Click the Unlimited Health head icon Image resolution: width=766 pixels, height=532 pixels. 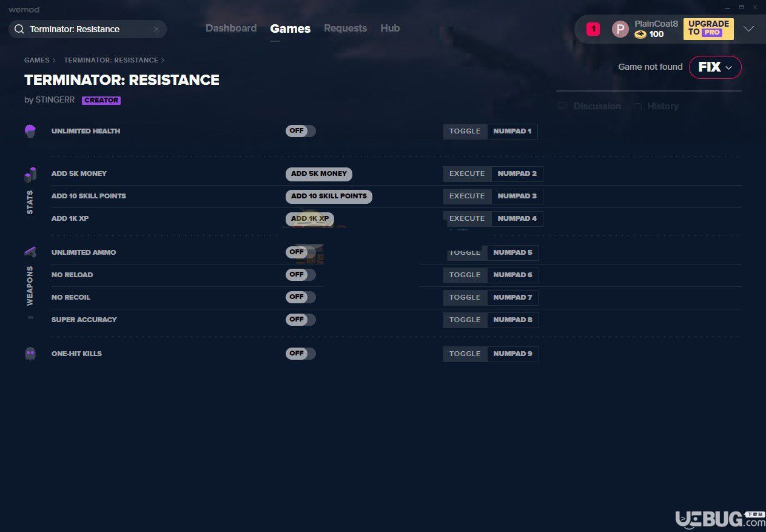30,131
